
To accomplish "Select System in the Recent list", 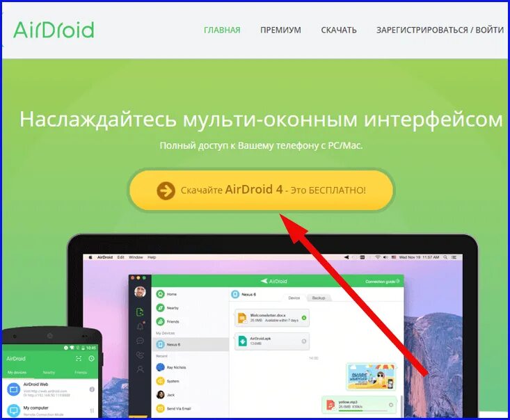I will pos(190,381).
